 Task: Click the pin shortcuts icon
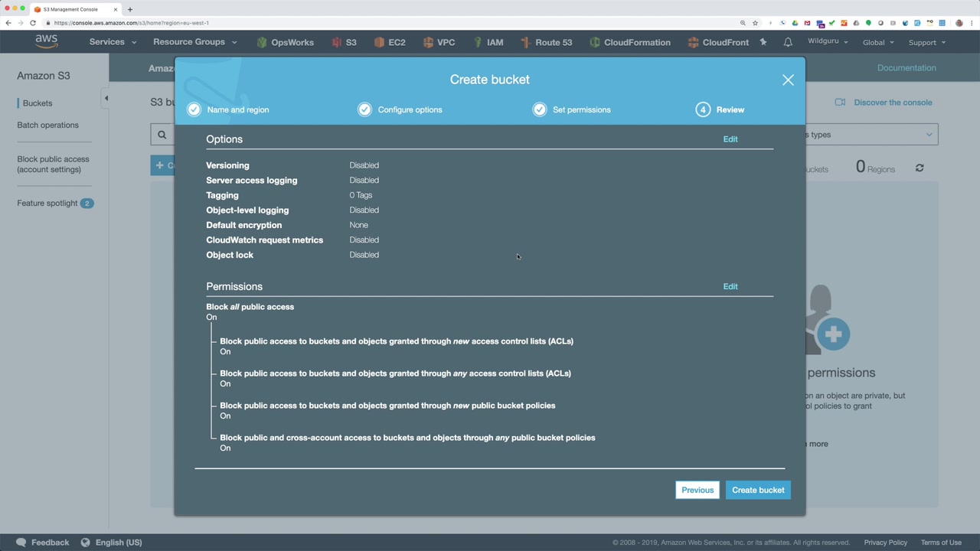763,42
